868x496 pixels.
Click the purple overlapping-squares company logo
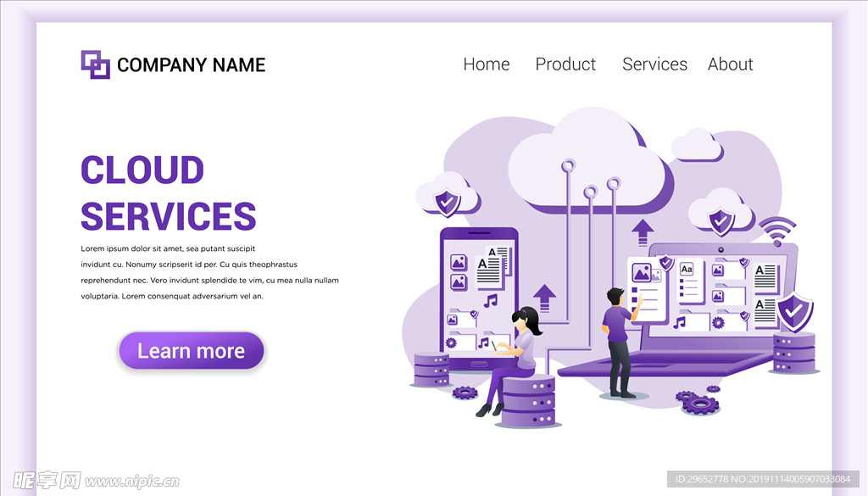pyautogui.click(x=95, y=64)
